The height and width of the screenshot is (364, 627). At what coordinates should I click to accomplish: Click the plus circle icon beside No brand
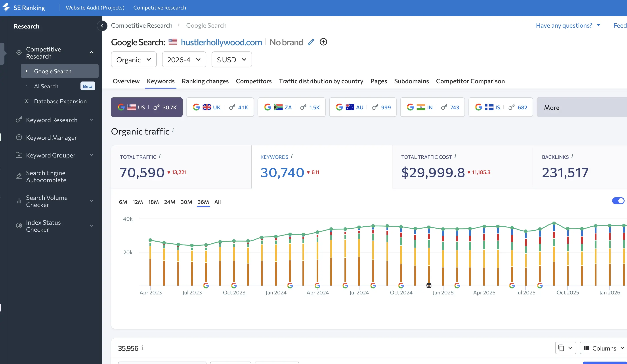click(323, 42)
